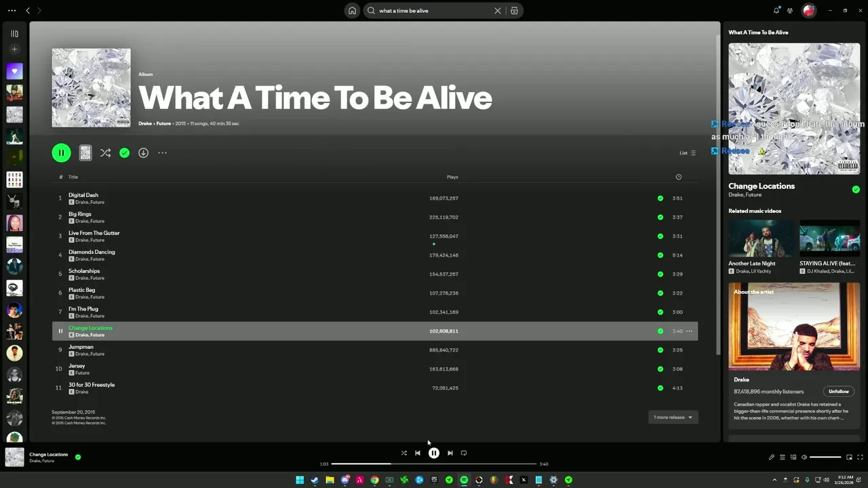
Task: Toggle saved checkmark for Plastic Bag
Action: 660,293
